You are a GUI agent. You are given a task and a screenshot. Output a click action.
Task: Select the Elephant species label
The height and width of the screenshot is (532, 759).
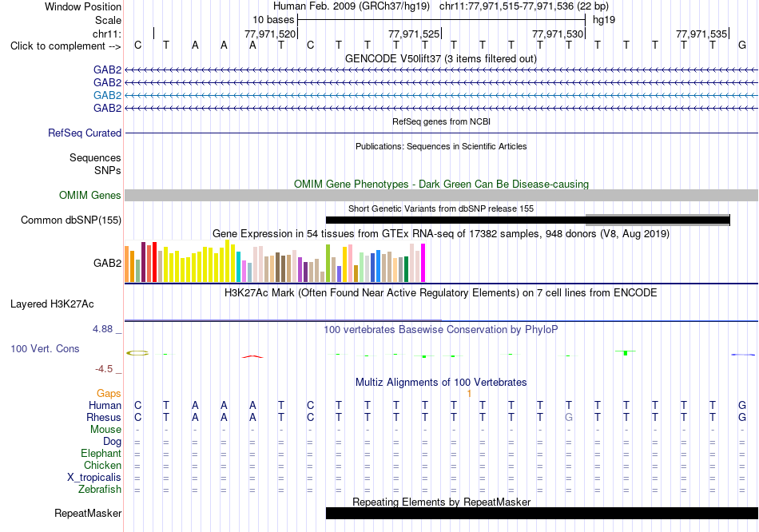click(101, 454)
